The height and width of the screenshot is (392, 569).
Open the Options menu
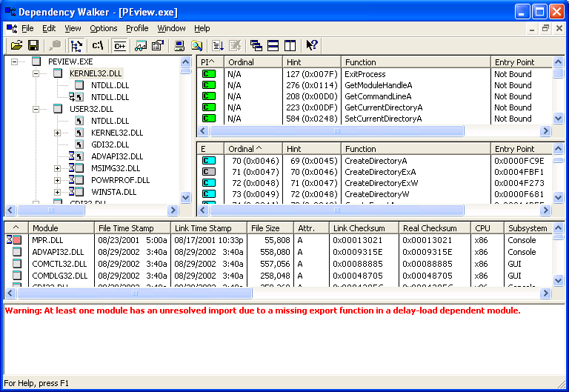pyautogui.click(x=104, y=28)
